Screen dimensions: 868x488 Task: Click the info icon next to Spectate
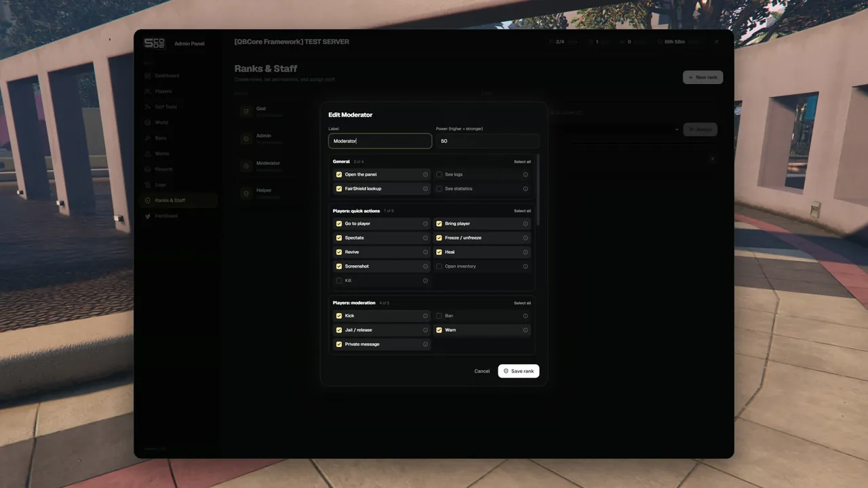[426, 238]
